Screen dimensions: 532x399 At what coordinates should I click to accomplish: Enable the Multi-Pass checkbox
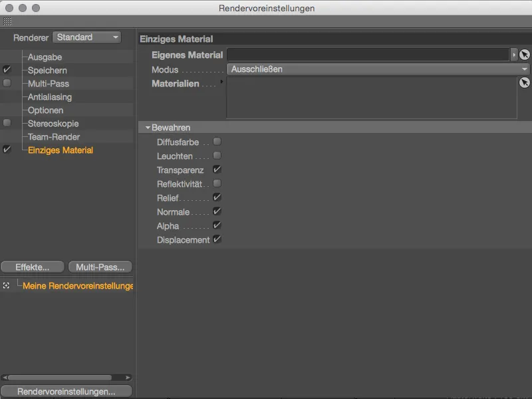tap(7, 82)
